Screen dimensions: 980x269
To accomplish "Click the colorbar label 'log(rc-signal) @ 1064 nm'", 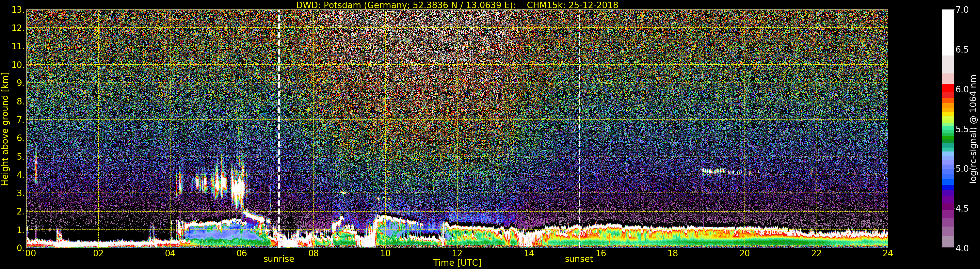I will pos(973,129).
